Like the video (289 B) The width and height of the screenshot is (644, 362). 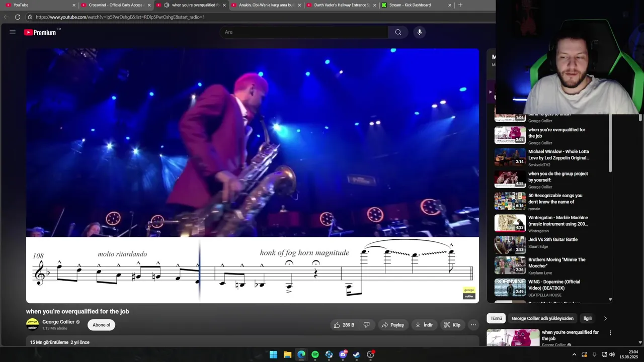click(344, 325)
